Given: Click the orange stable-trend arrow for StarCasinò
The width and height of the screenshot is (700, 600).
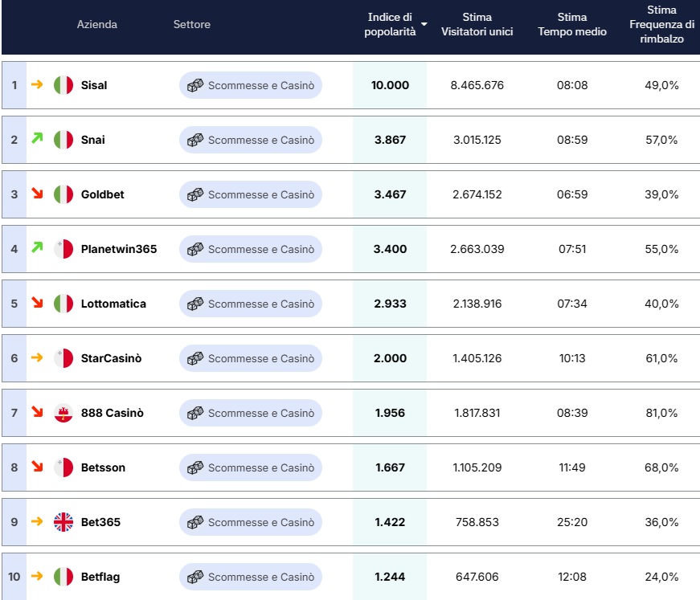Looking at the screenshot, I should click(x=37, y=357).
